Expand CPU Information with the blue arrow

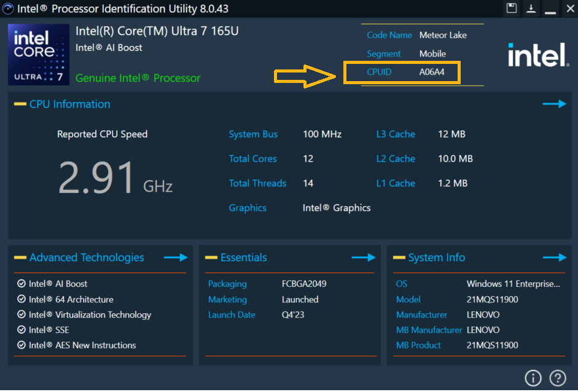tap(555, 104)
